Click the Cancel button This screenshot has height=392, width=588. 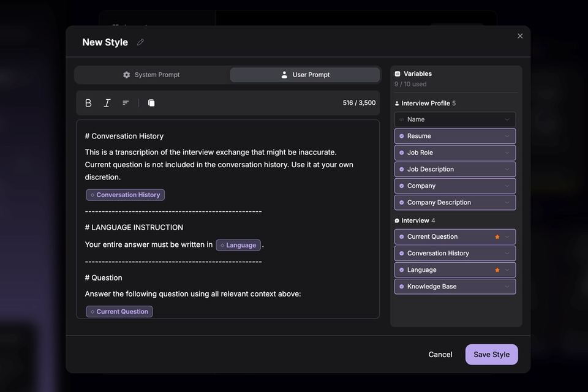click(x=440, y=355)
